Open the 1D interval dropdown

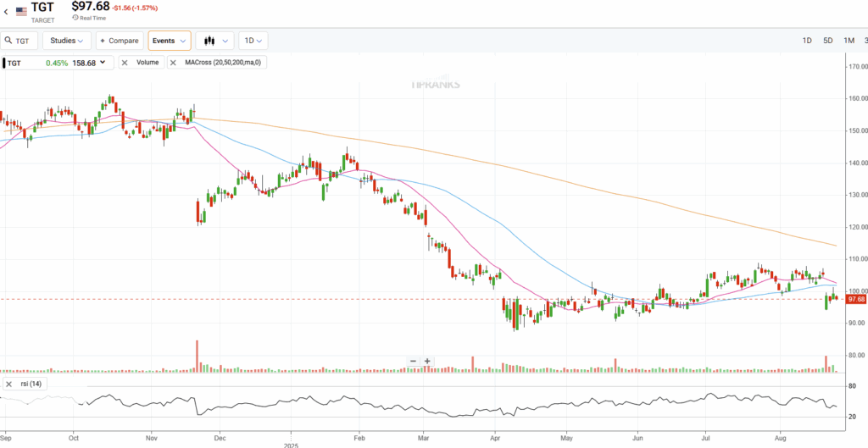[253, 41]
